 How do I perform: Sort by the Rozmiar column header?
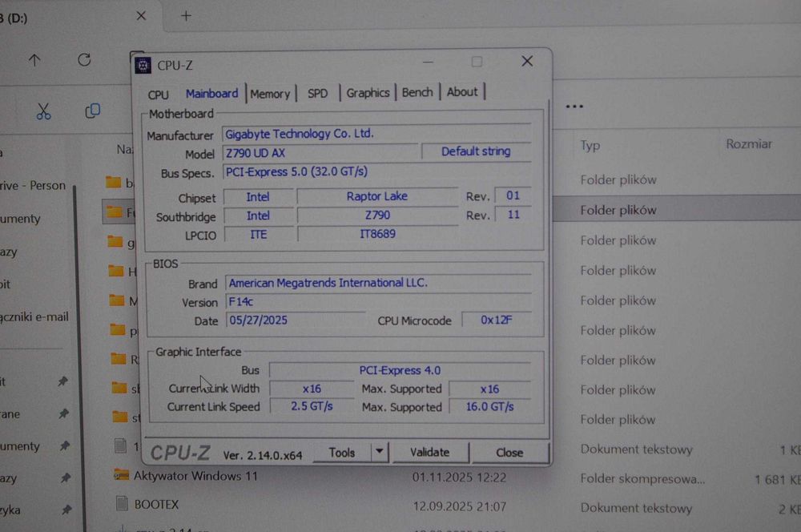749,144
